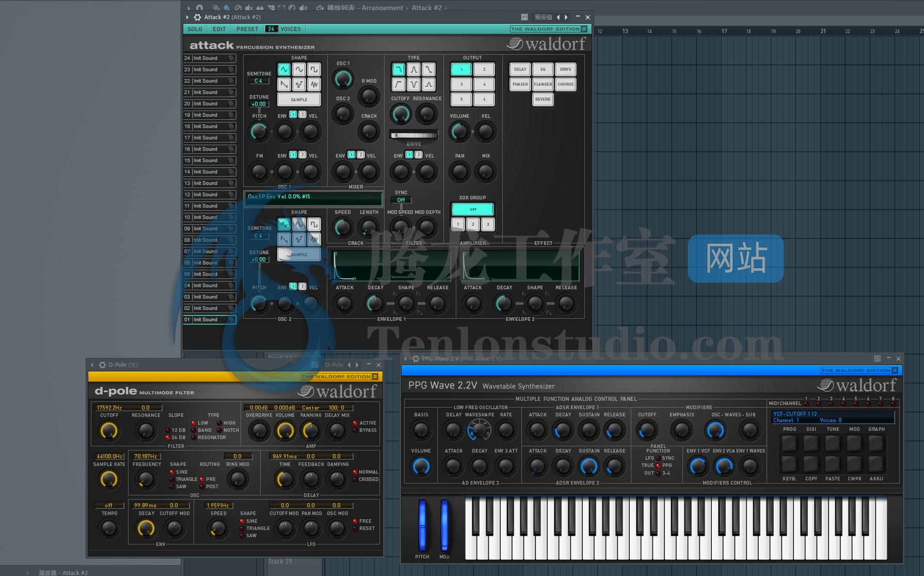
Task: Select the band-pass filter type icon, middle of the top row
Action: tap(413, 69)
